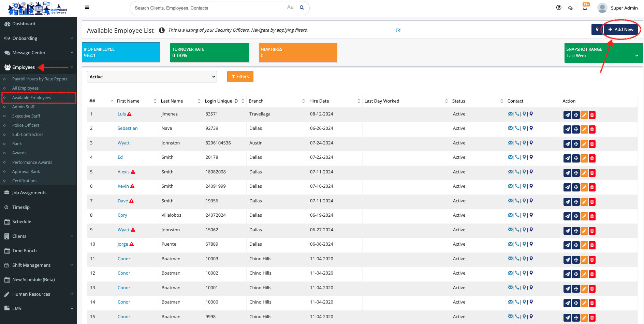Toggle the sidebar with the hamburger icon
This screenshot has width=644, height=324.
tap(87, 7)
